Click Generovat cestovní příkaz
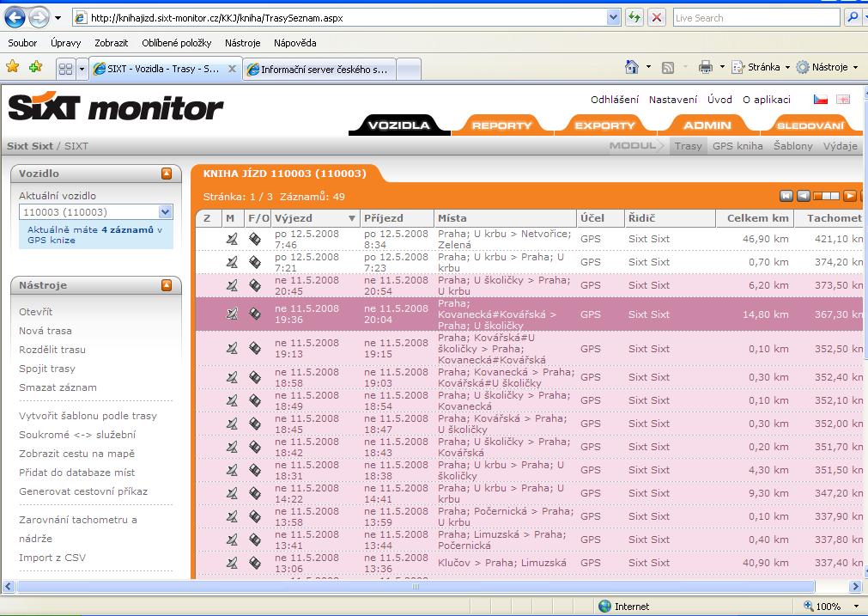Viewport: 868px width, 616px height. (83, 491)
